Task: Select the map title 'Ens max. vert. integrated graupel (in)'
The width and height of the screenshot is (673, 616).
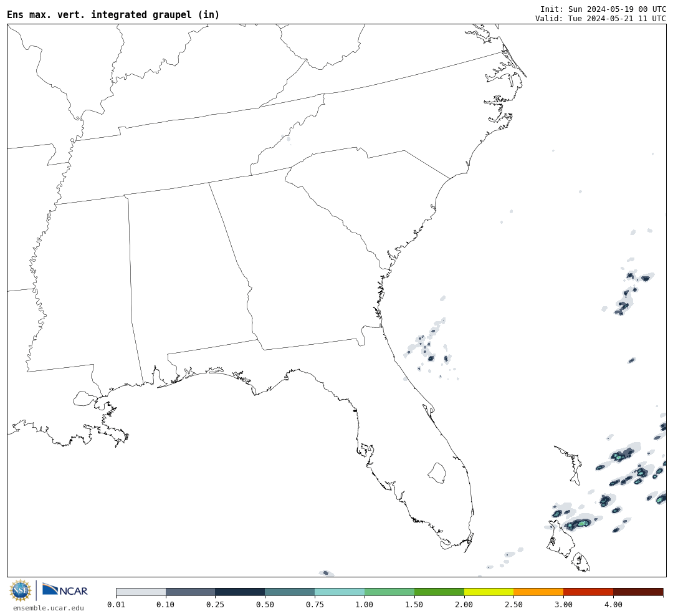Action: click(113, 14)
